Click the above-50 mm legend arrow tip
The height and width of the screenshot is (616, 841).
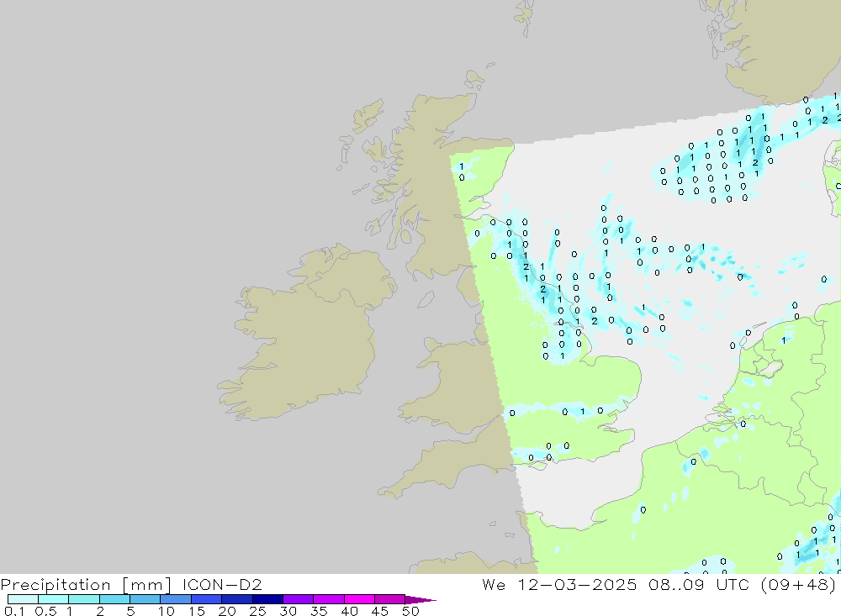tap(420, 599)
